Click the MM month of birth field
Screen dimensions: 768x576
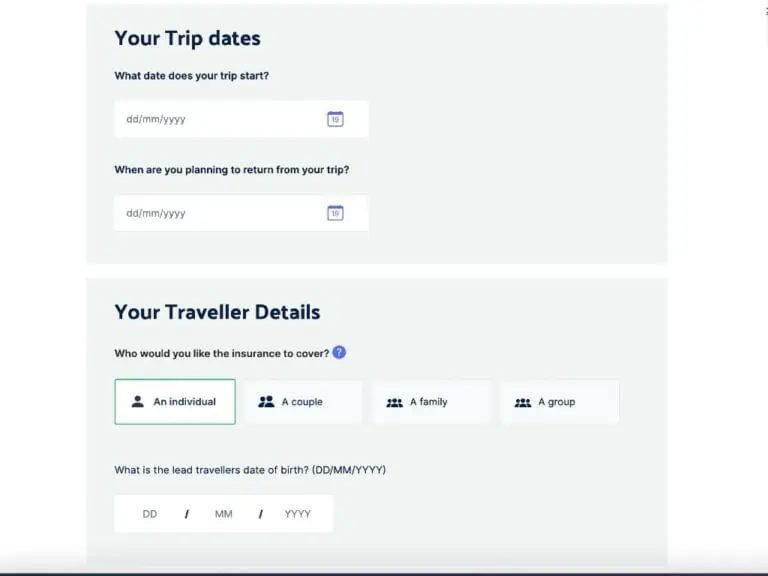pyautogui.click(x=223, y=514)
